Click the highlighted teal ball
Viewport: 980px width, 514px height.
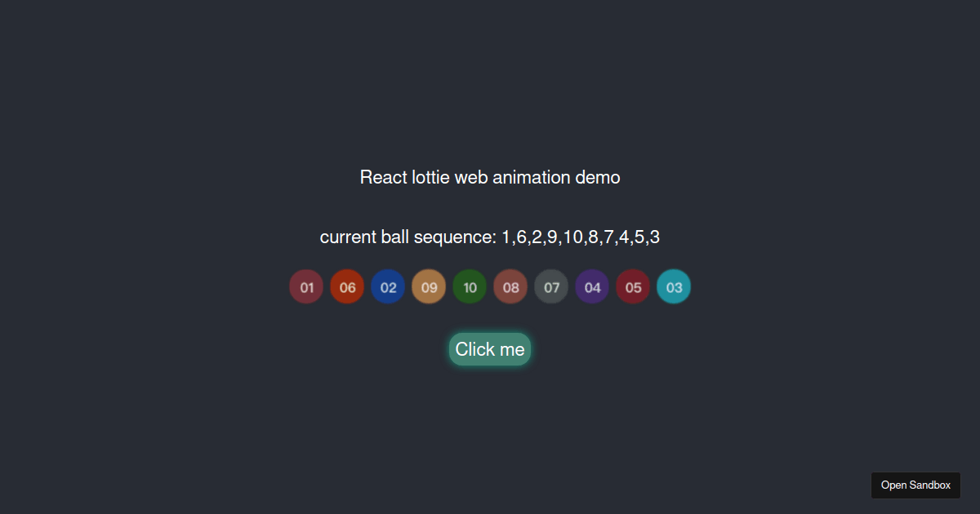[674, 286]
